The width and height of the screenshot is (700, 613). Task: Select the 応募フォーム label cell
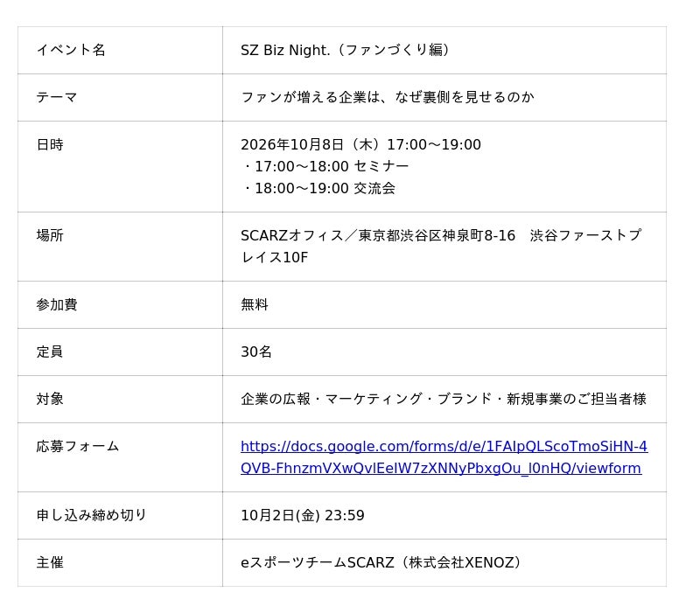(x=120, y=457)
